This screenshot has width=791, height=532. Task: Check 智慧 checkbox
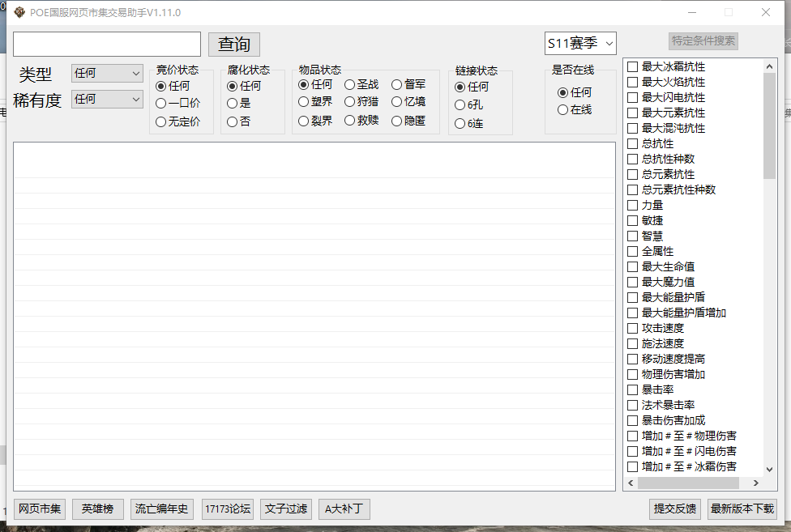[633, 236]
